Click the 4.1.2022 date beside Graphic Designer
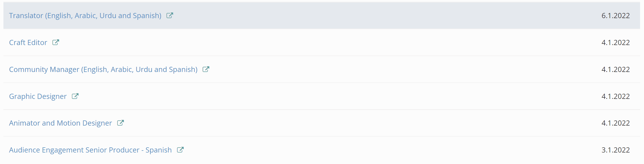This screenshot has width=644, height=164. pos(615,96)
